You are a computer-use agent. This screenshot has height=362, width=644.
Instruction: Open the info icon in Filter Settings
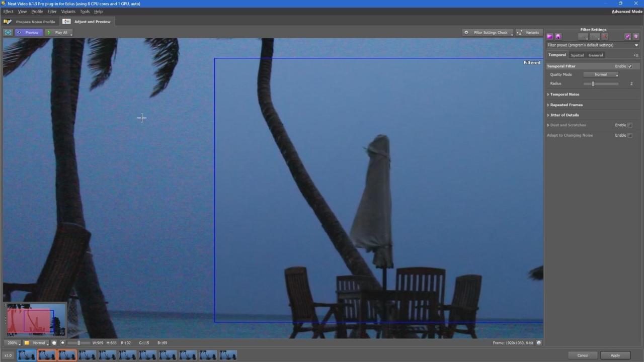636,37
